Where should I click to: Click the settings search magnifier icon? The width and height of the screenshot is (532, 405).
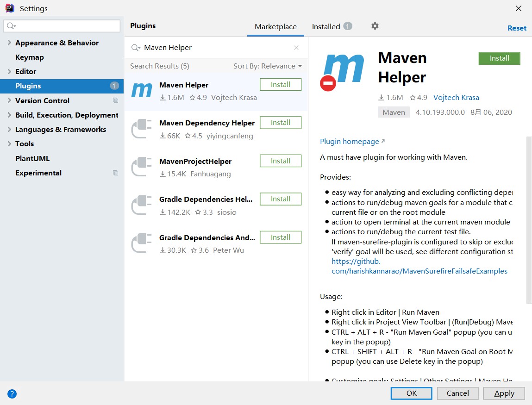11,26
